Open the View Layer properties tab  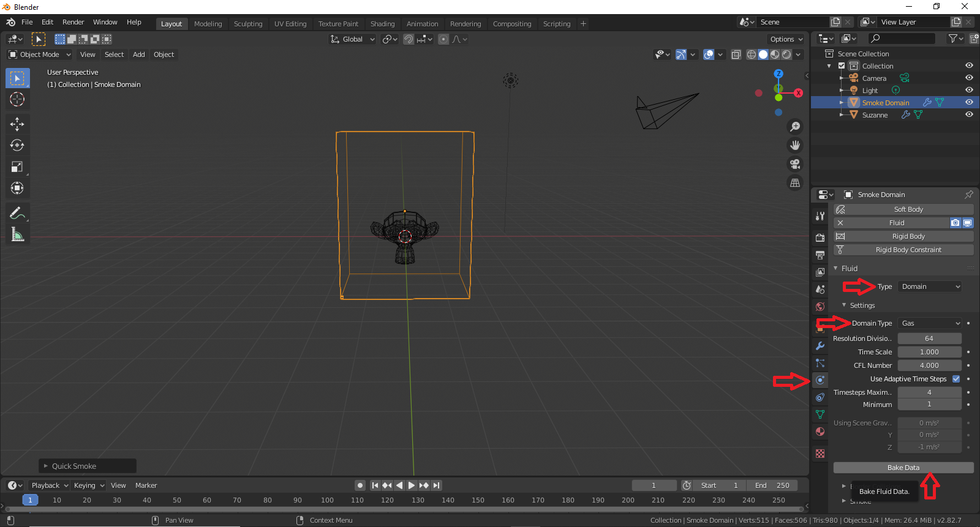tap(820, 272)
